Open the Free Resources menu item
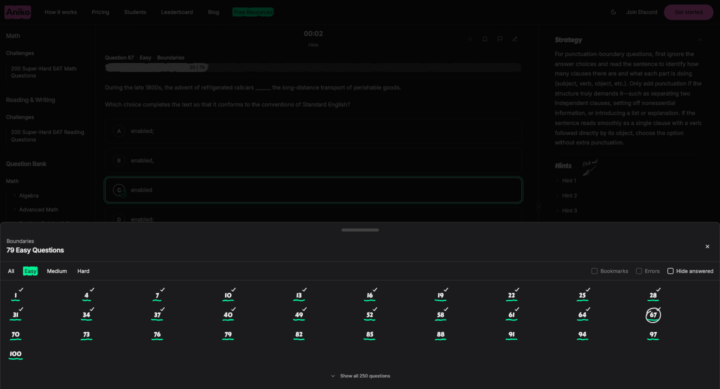 pos(253,12)
